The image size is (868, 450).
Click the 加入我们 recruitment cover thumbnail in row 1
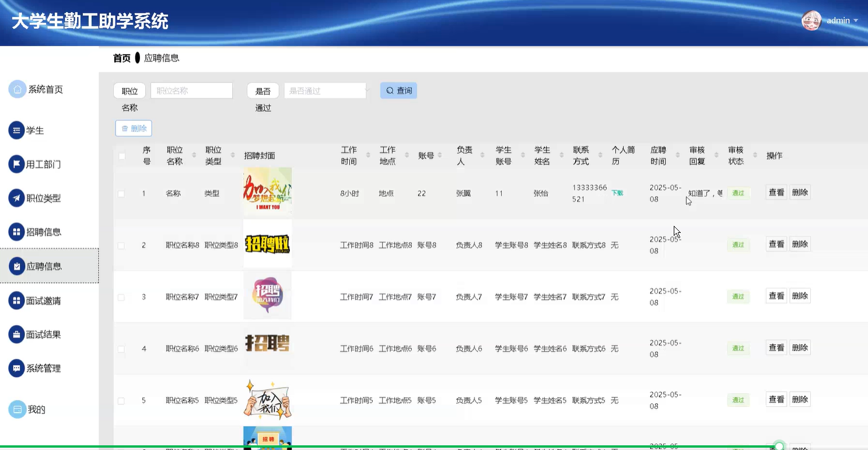tap(267, 191)
